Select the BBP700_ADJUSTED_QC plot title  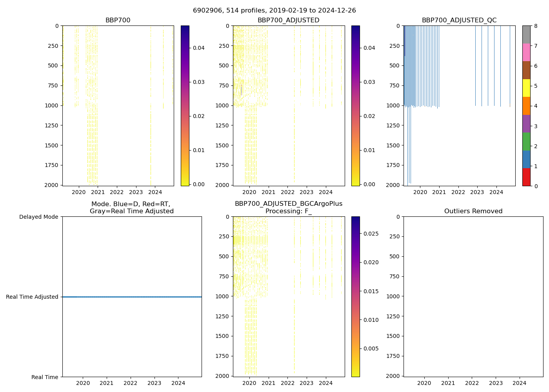[459, 20]
